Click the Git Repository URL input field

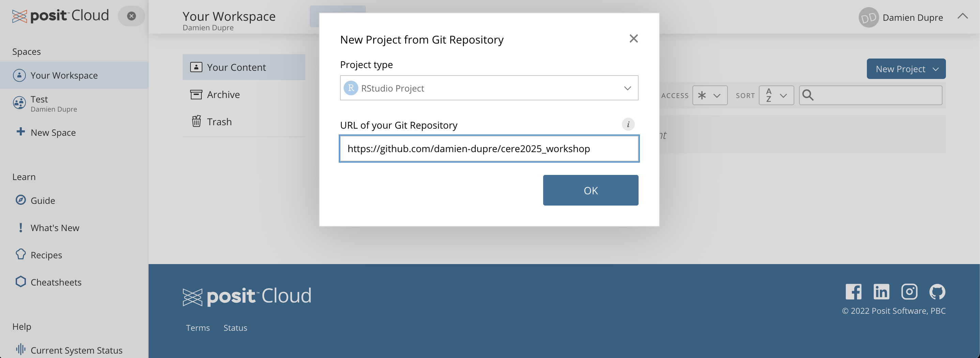(x=489, y=149)
